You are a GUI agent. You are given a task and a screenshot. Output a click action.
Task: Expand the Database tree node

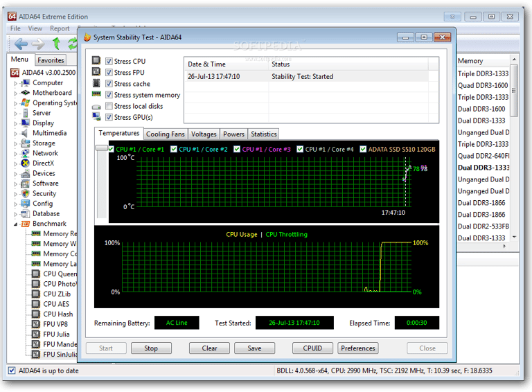point(16,214)
